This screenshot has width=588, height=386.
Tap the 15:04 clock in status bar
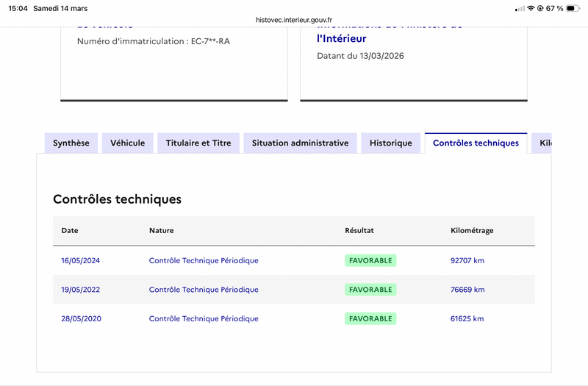19,8
